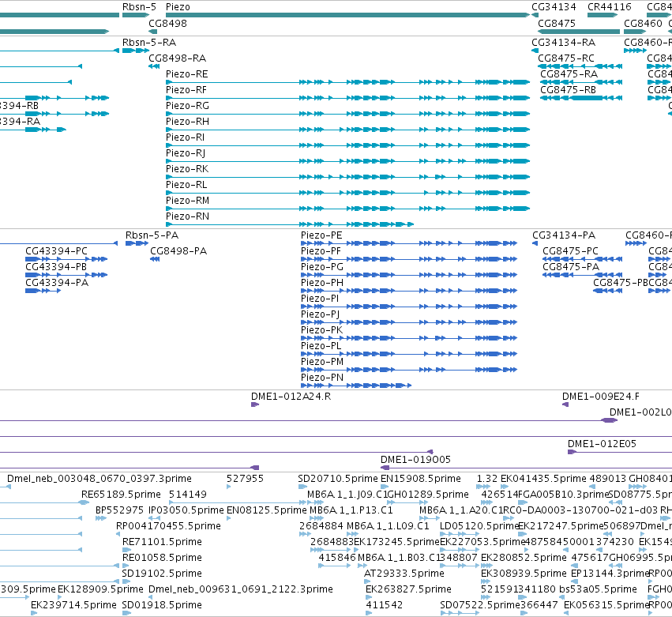This screenshot has height=617, width=672.
Task: Click the CG8475 gene label
Action: (557, 23)
